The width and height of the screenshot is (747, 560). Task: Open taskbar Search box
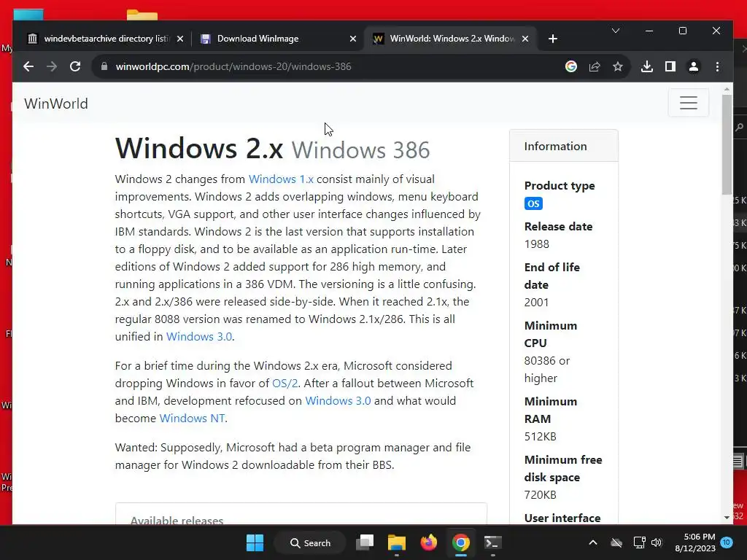310,542
